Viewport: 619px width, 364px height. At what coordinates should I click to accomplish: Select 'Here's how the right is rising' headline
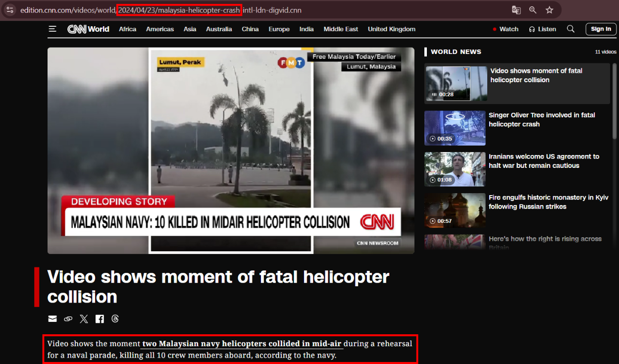[545, 243]
